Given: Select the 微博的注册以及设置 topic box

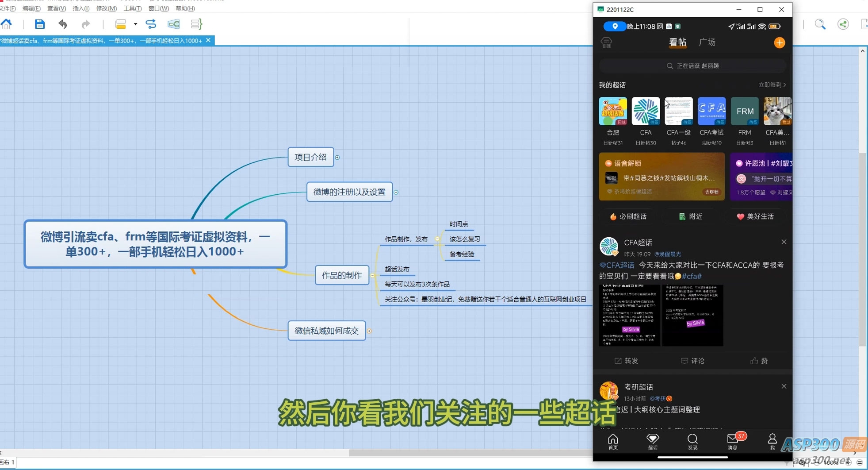Looking at the screenshot, I should click(350, 192).
